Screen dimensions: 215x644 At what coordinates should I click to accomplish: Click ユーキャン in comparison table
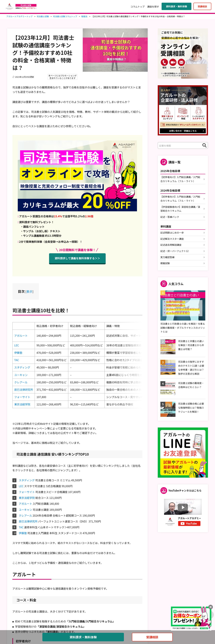click(x=21, y=375)
